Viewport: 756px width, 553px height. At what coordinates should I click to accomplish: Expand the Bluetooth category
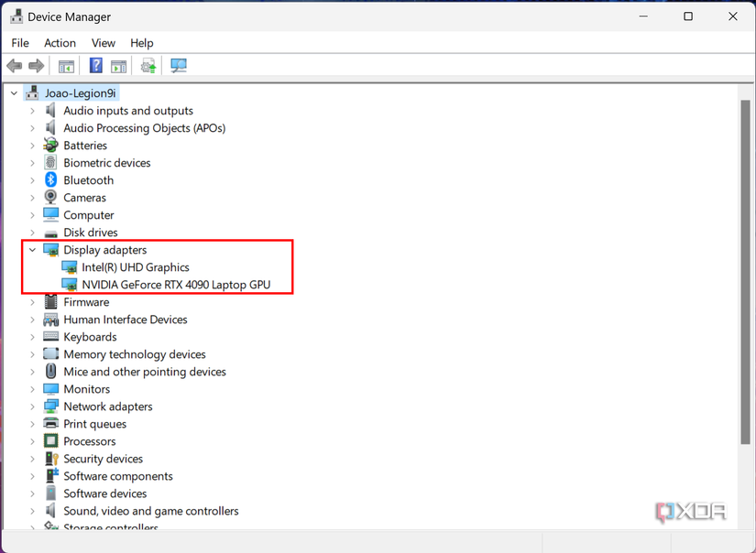[32, 179]
